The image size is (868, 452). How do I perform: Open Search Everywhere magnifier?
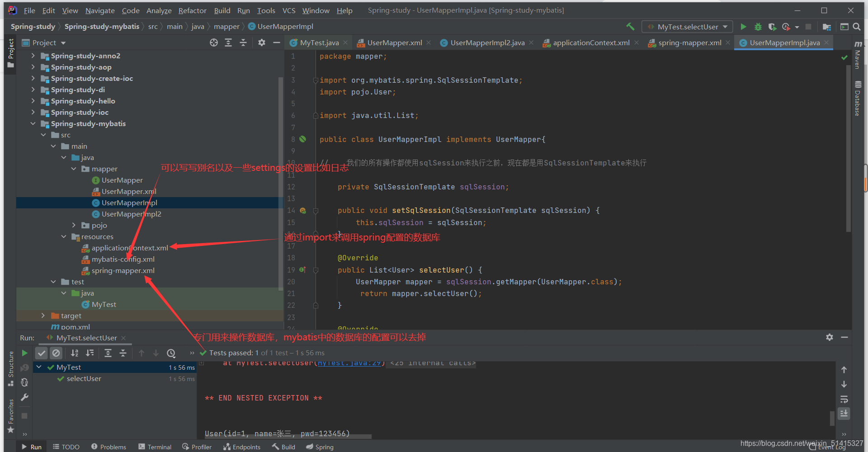pos(857,27)
